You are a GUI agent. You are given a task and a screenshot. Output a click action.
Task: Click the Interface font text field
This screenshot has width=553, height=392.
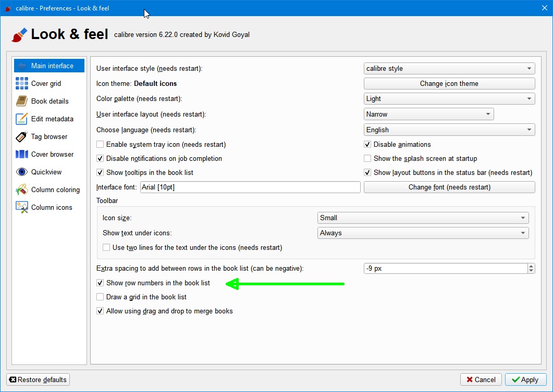point(250,187)
